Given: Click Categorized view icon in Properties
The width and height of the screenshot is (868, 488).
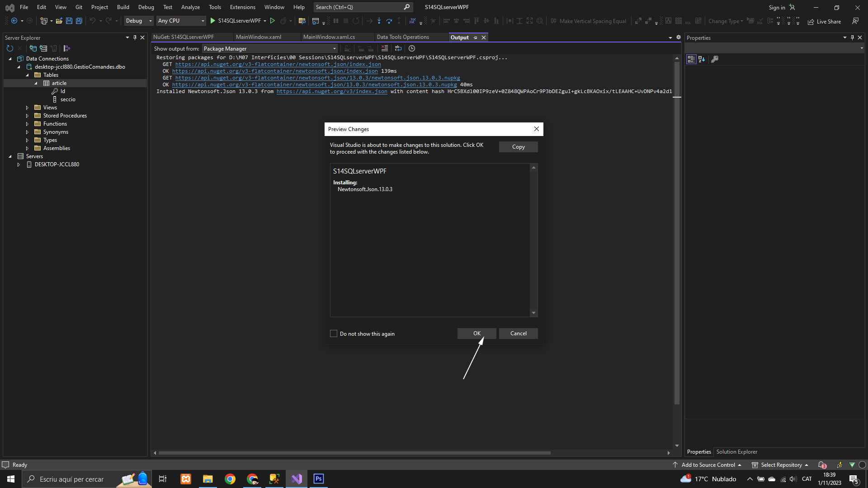Looking at the screenshot, I should (x=691, y=59).
